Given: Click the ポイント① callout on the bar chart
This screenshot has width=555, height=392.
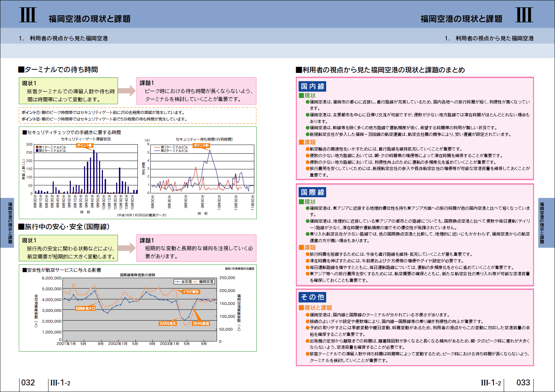Looking at the screenshot, I should click(85, 145).
